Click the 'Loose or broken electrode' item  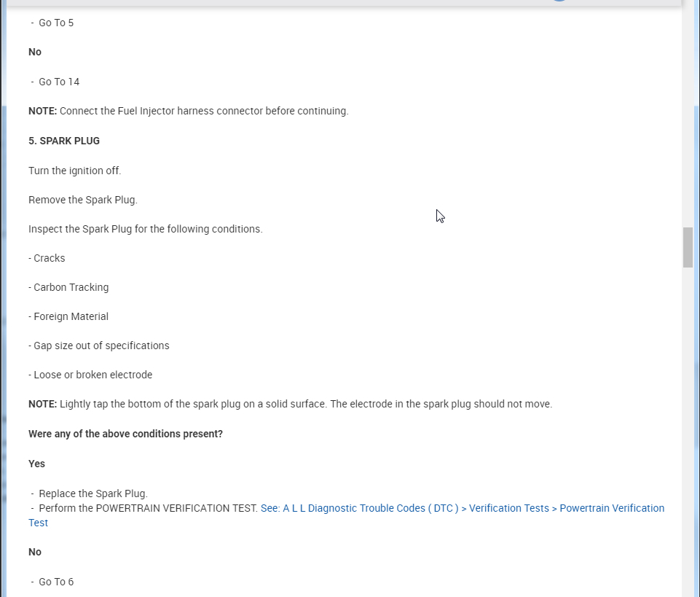[91, 375]
